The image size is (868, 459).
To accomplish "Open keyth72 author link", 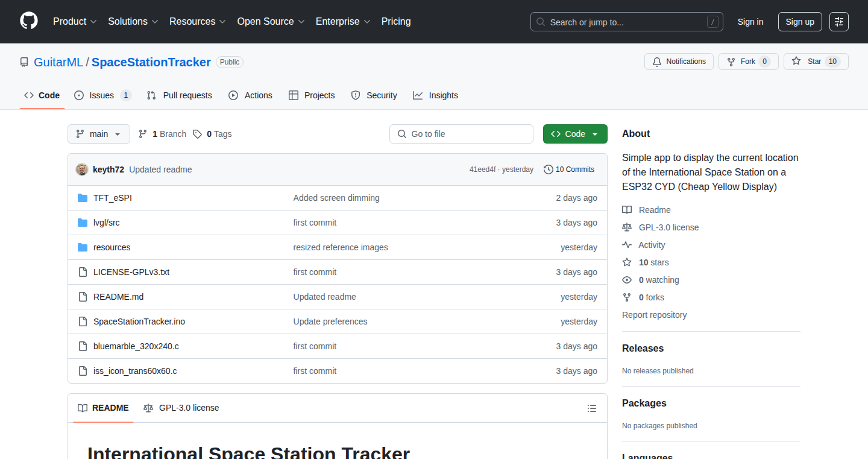I will pyautogui.click(x=108, y=169).
